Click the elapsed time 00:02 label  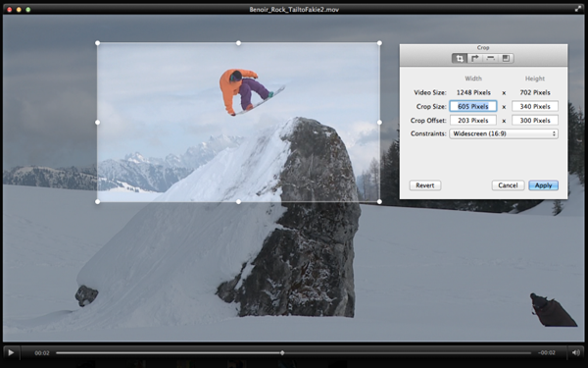pyautogui.click(x=42, y=353)
